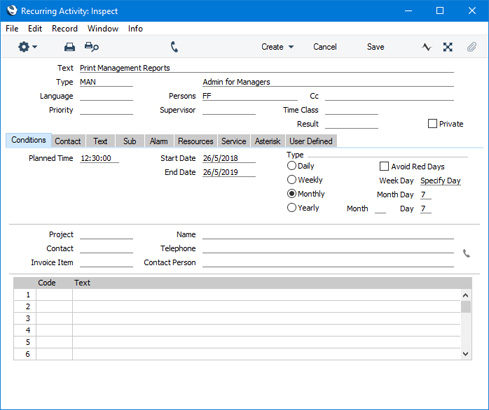Switch to the Alarm tab
489x410 pixels.
coord(159,141)
